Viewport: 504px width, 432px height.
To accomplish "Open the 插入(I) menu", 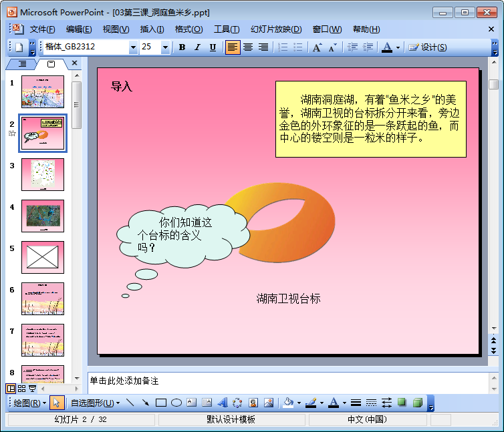I will point(152,29).
